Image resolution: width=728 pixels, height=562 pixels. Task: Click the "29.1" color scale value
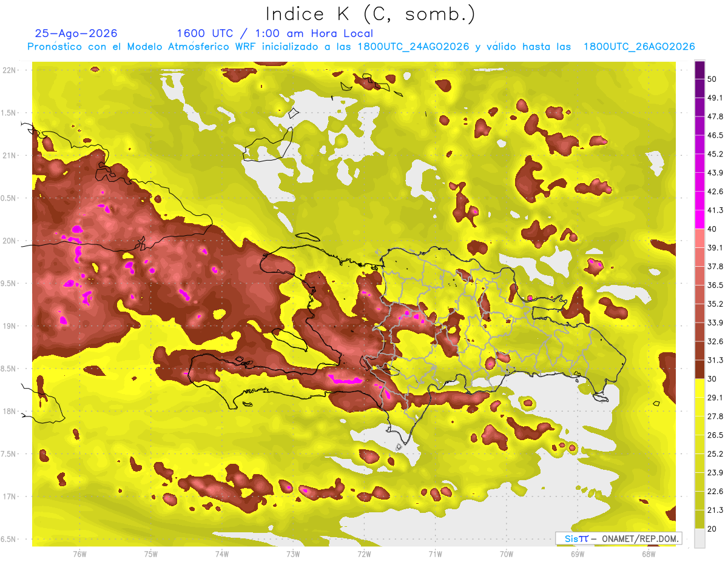click(715, 397)
